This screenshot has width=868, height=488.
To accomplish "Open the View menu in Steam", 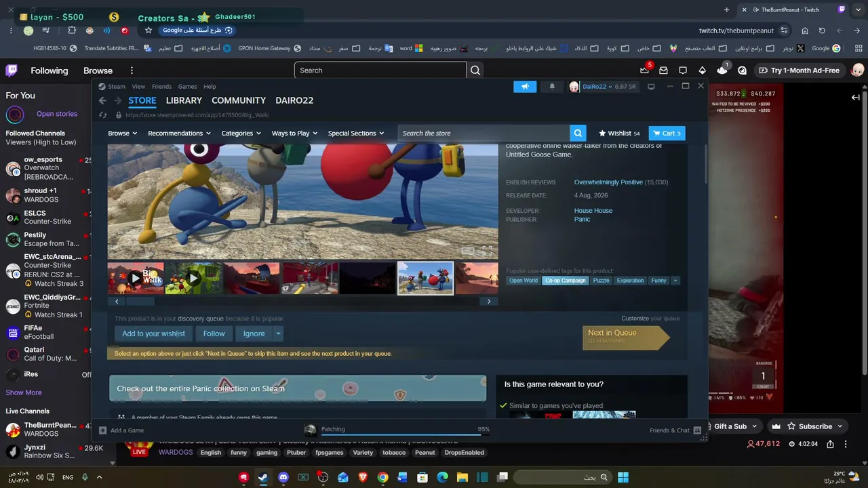I will point(138,87).
